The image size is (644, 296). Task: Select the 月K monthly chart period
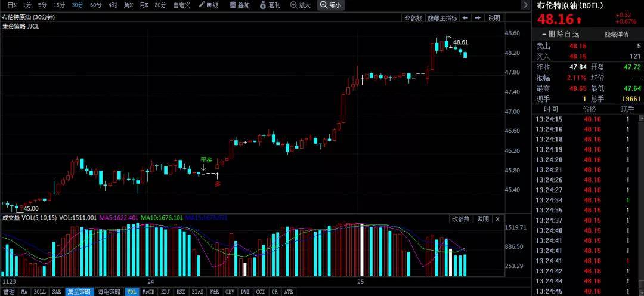[144, 5]
